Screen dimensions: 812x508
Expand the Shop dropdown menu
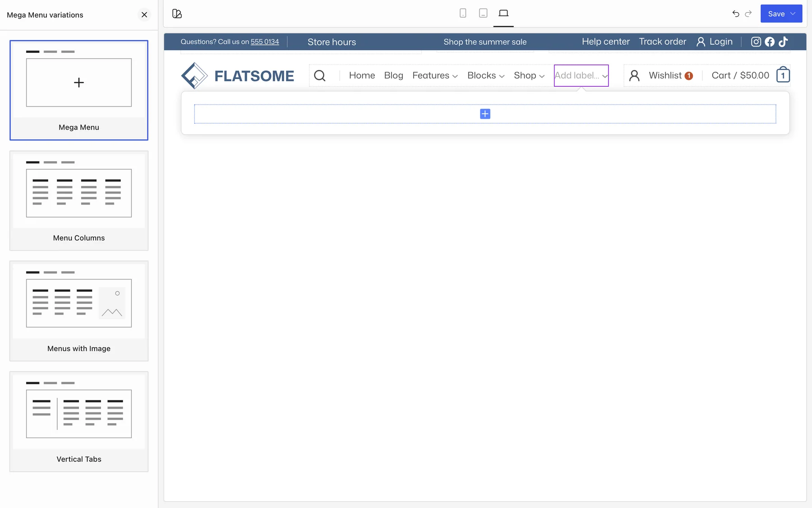pos(529,75)
